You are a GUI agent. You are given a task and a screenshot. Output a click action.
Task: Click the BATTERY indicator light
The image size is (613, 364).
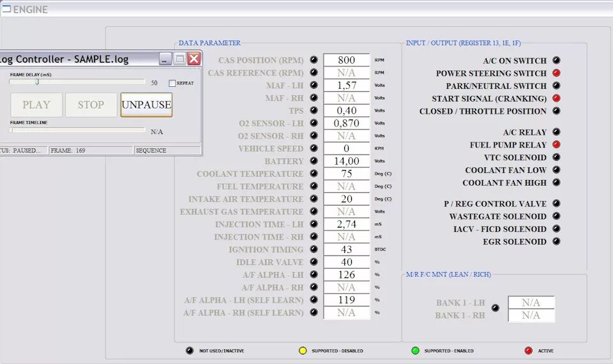pyautogui.click(x=314, y=161)
